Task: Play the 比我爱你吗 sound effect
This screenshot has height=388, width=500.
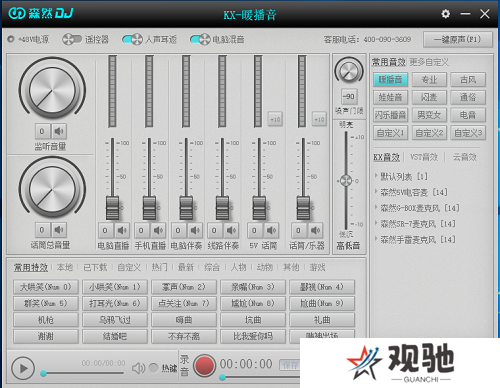Action: tap(253, 336)
